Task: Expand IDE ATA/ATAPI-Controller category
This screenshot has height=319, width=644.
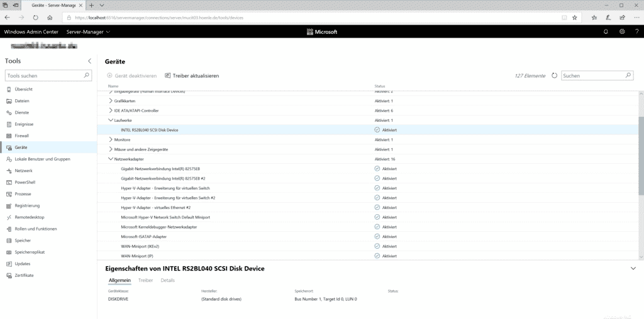Action: [111, 111]
